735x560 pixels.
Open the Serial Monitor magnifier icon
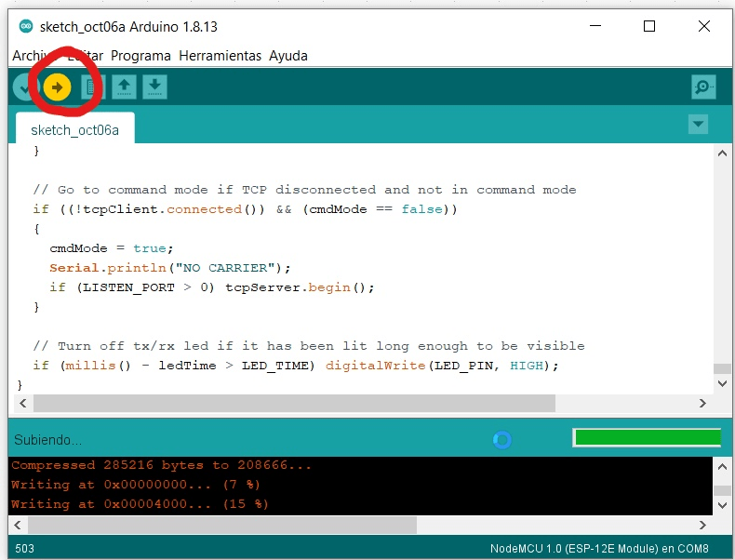[704, 87]
